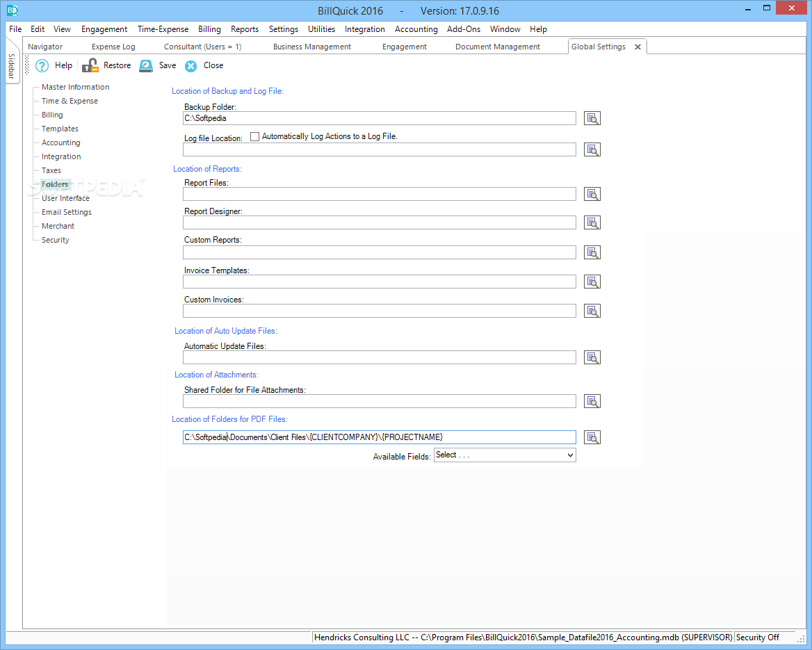Switch to the Consultant (Users = 1) tab

click(202, 47)
